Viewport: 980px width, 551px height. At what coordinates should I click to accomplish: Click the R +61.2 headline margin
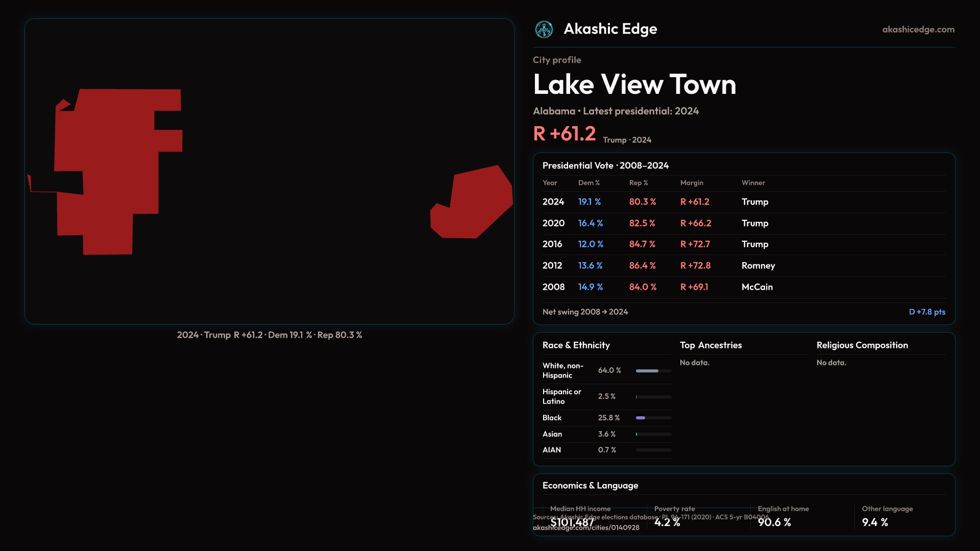click(x=565, y=134)
